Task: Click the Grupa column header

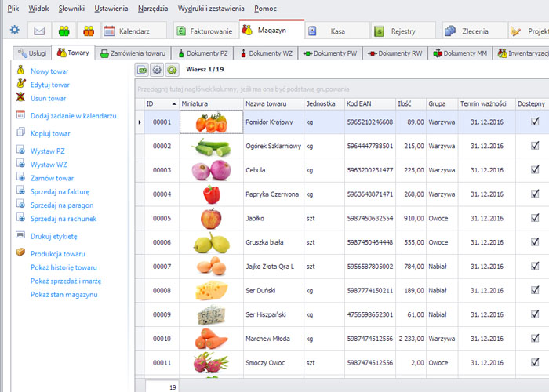Action: pyautogui.click(x=439, y=103)
